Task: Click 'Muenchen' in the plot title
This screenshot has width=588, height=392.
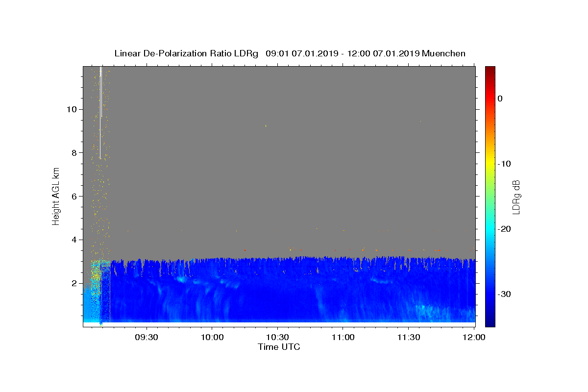Action: (443, 53)
